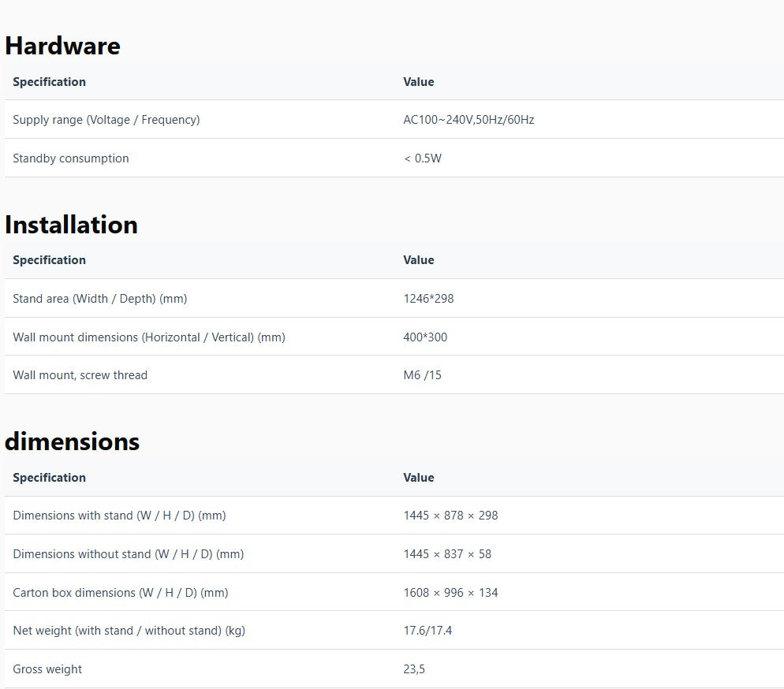784x689 pixels.
Task: Select 'Supply range (Voltage / Frequency)' label
Action: coord(106,120)
